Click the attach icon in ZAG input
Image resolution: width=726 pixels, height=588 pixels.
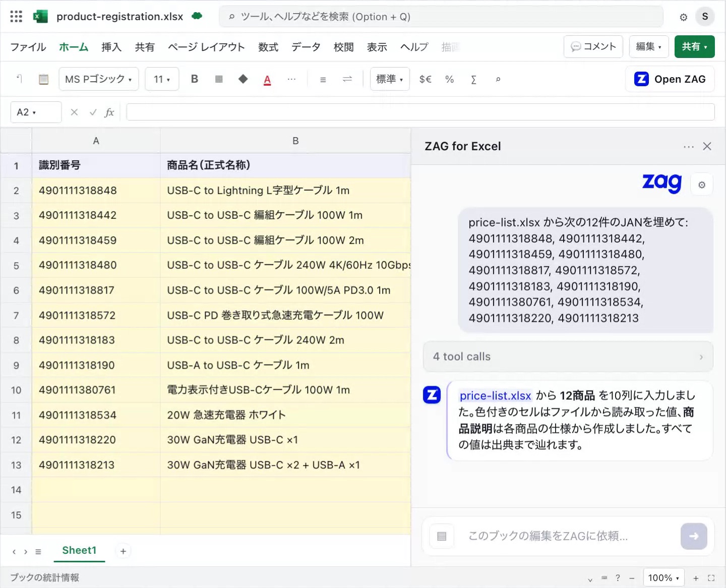[x=442, y=536]
